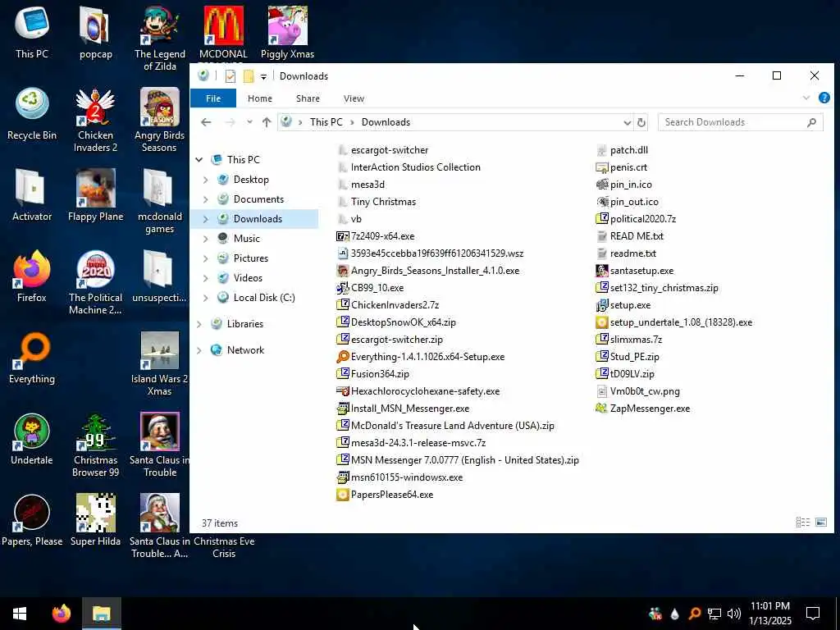This screenshot has height=630, width=840.
Task: Open the Windows Start menu
Action: click(x=20, y=614)
